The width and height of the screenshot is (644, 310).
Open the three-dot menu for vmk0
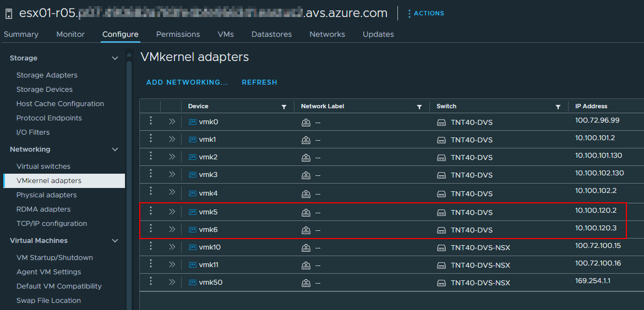click(x=151, y=120)
